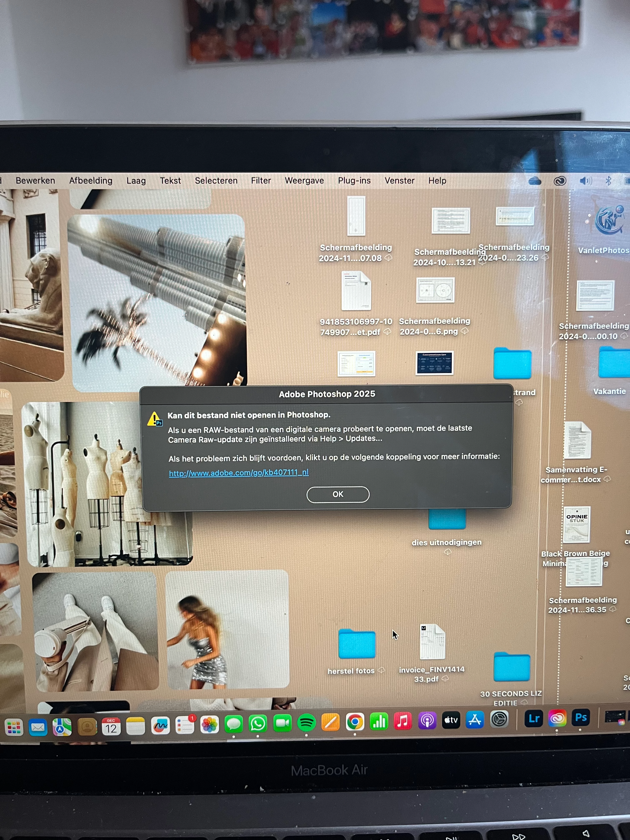This screenshot has height=840, width=630.
Task: Open the Venster menu
Action: 400,181
